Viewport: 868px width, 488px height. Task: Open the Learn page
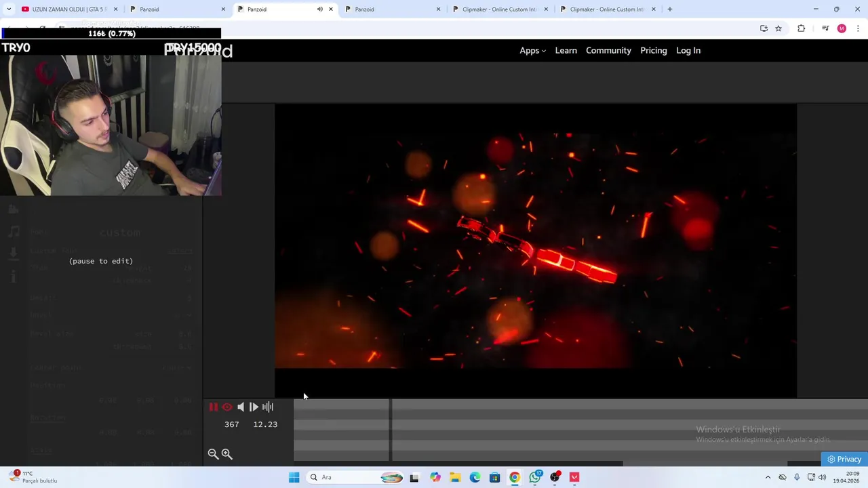point(566,50)
